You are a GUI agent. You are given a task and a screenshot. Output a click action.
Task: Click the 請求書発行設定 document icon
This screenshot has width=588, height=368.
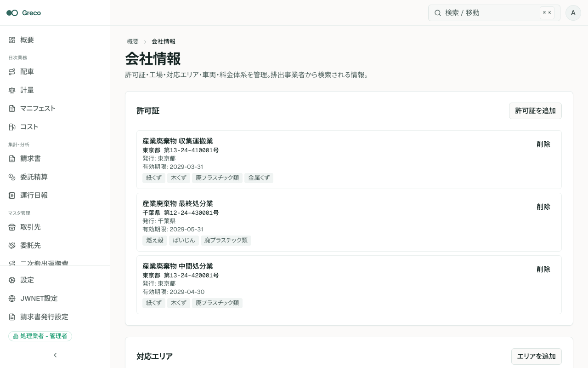tap(12, 317)
